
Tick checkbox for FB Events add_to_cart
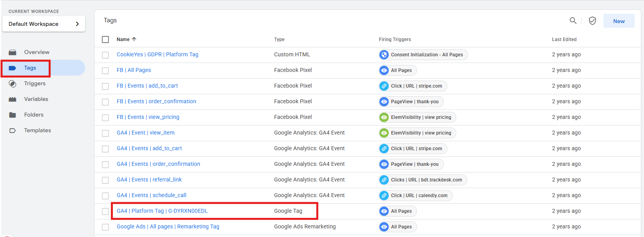click(105, 86)
